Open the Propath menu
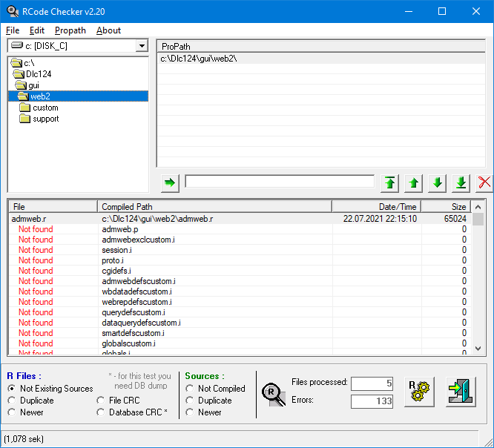 (70, 30)
